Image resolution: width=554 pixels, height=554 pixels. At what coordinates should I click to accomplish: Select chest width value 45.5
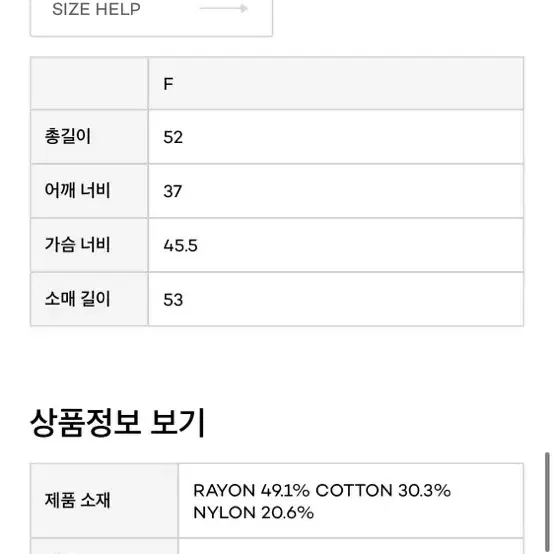point(180,246)
